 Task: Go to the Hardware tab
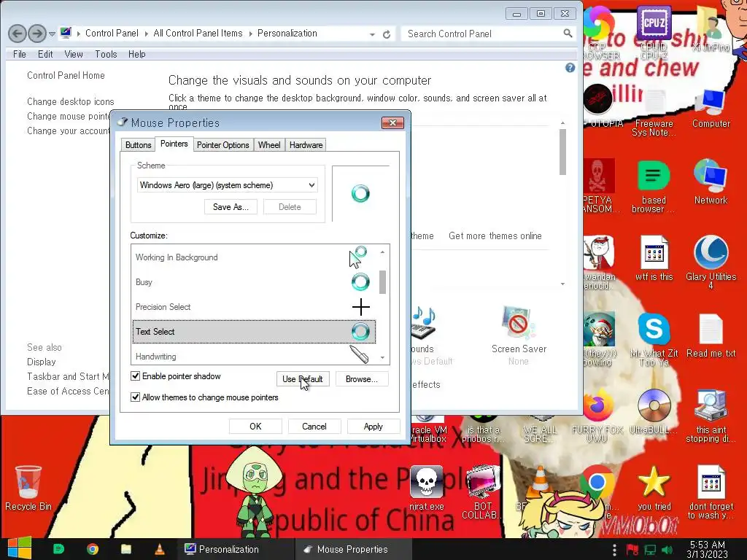(306, 145)
